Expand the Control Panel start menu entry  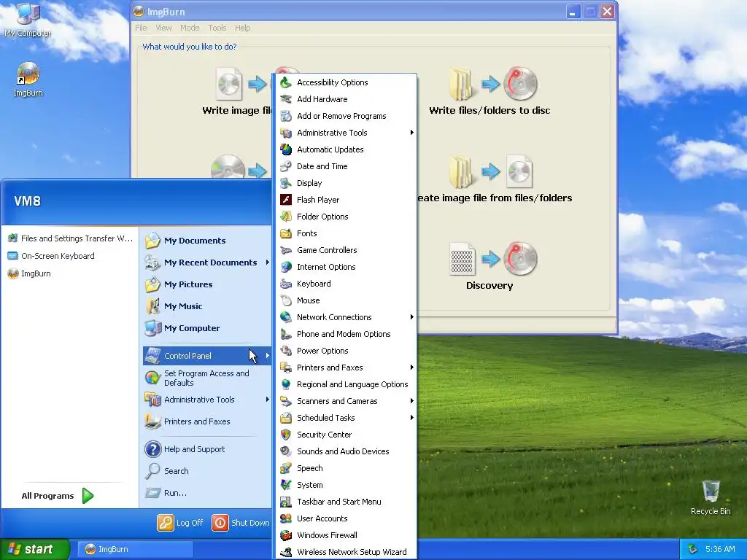[206, 356]
